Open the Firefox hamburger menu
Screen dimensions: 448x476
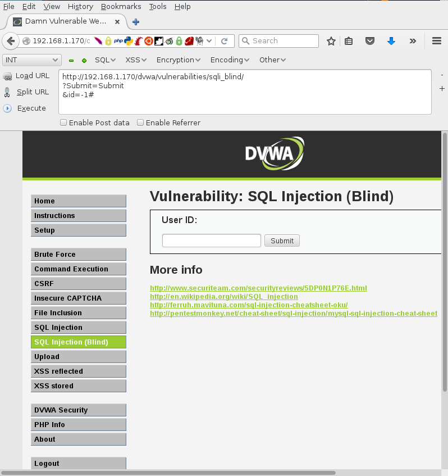click(x=437, y=40)
